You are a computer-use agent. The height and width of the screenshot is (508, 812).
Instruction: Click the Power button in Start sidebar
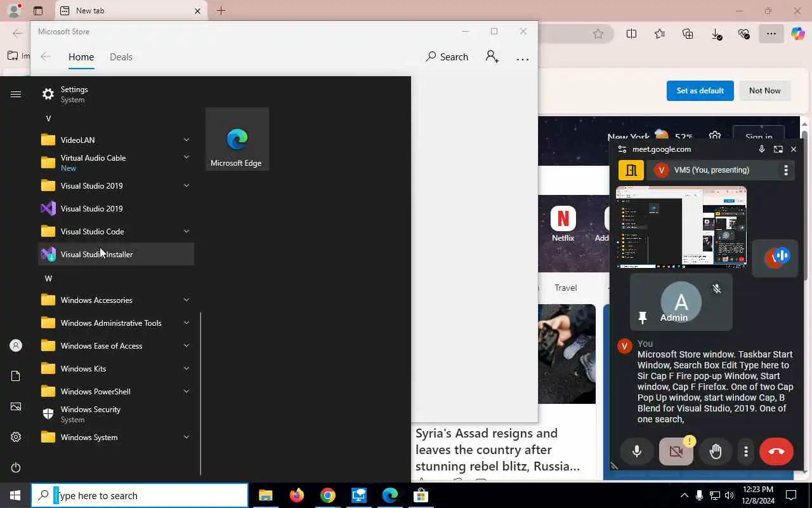coord(16,467)
